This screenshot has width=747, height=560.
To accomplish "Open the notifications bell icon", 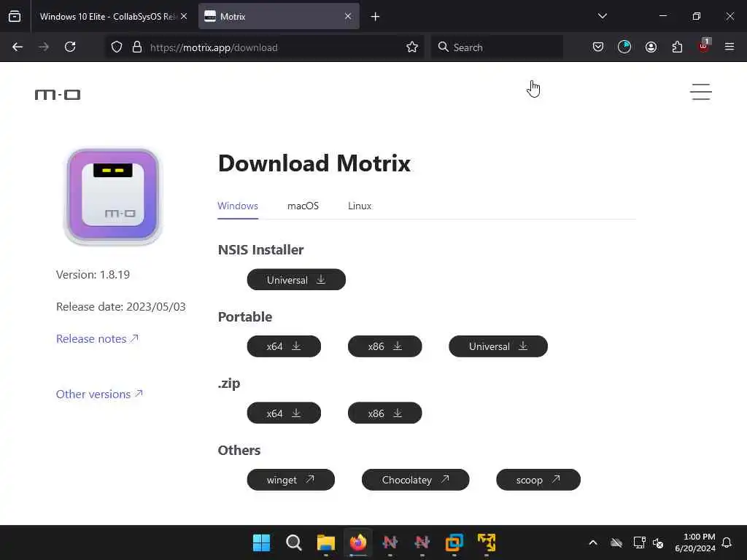I will (x=727, y=542).
